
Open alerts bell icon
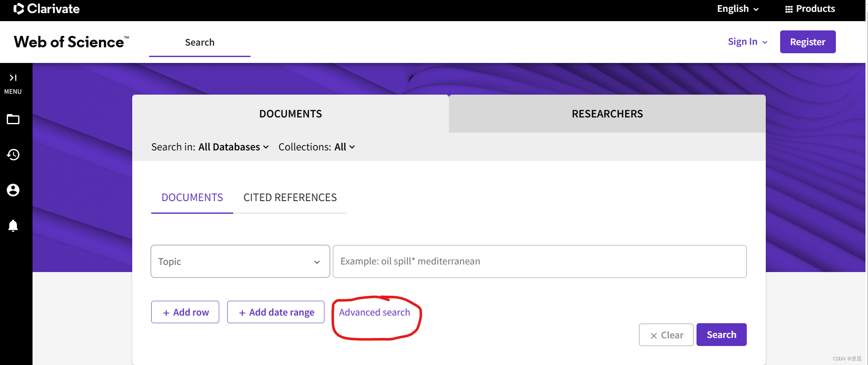(x=13, y=226)
